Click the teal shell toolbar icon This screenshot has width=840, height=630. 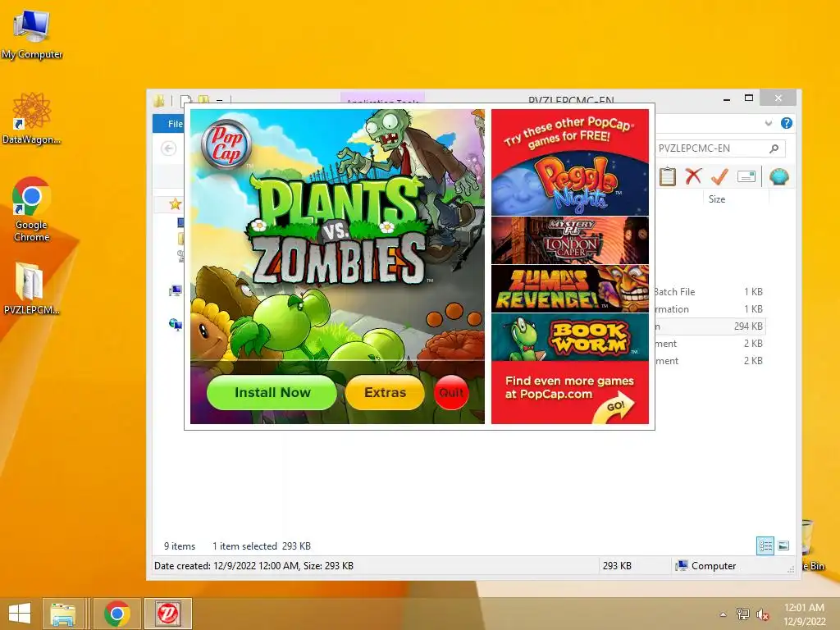click(779, 176)
